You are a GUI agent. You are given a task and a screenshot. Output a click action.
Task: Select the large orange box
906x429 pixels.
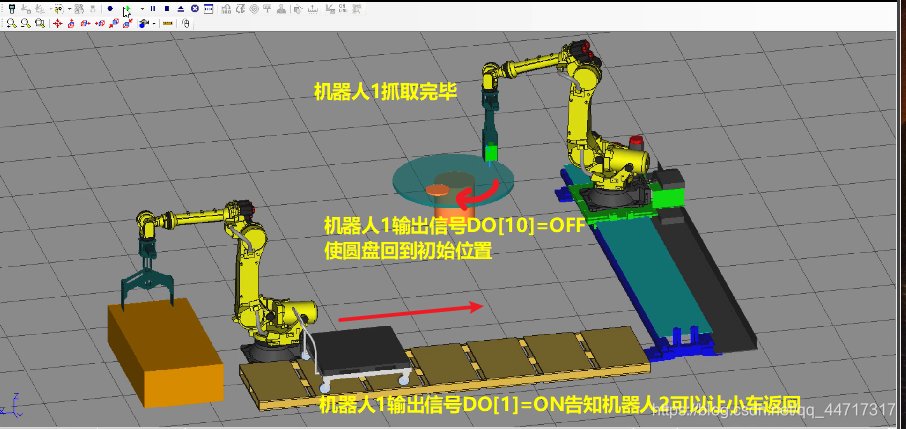[x=165, y=353]
